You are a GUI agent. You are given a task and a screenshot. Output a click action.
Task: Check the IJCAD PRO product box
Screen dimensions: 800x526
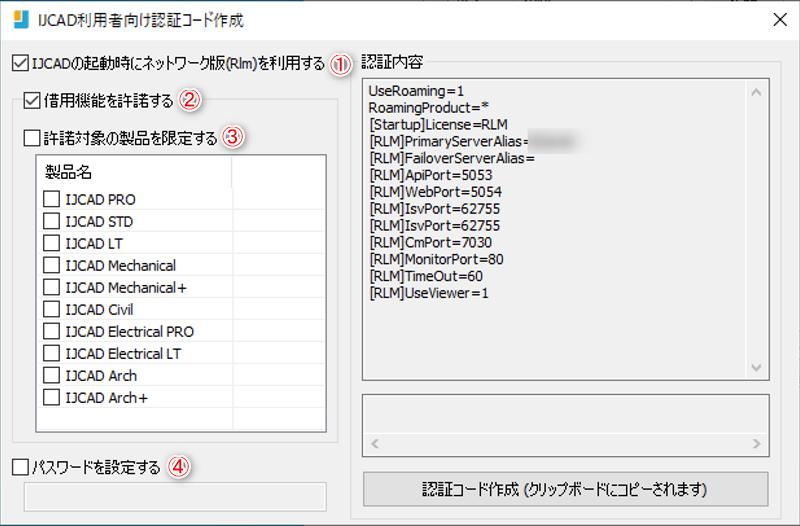[52, 199]
